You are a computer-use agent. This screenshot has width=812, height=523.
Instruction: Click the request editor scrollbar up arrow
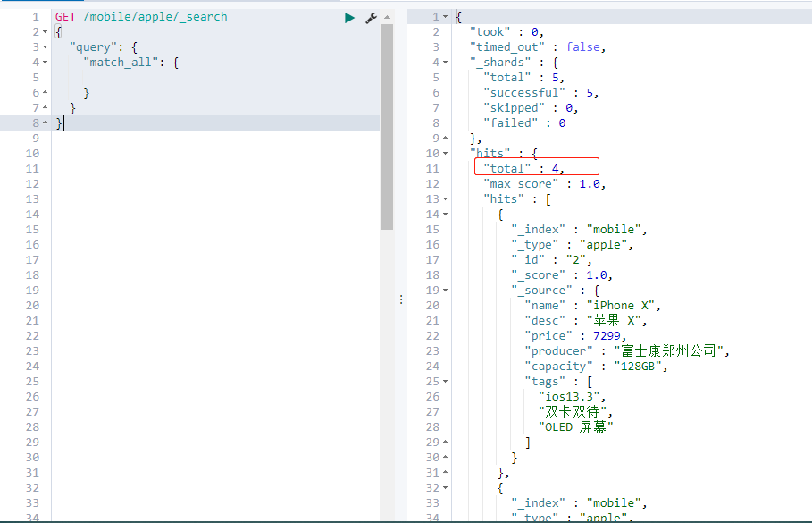[x=387, y=17]
